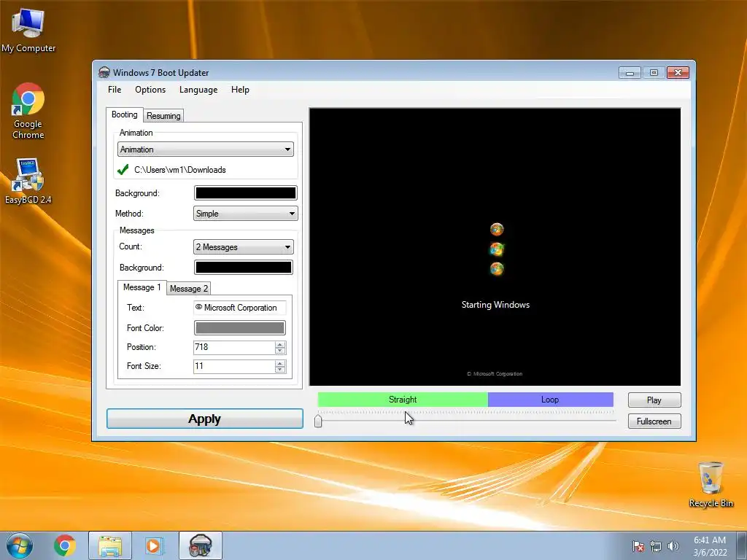
Task: Maximize the Boot Updater window
Action: [654, 72]
